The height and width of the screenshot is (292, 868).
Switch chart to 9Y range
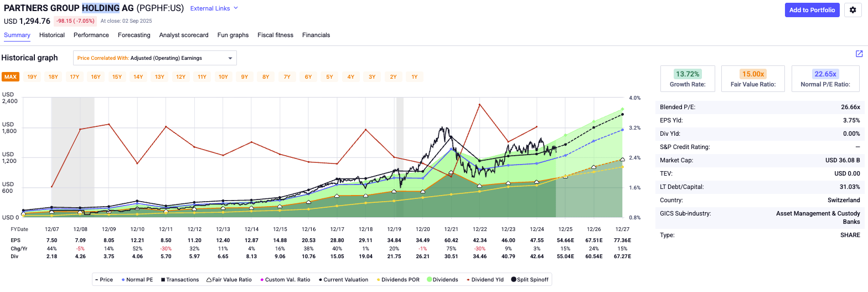(245, 77)
